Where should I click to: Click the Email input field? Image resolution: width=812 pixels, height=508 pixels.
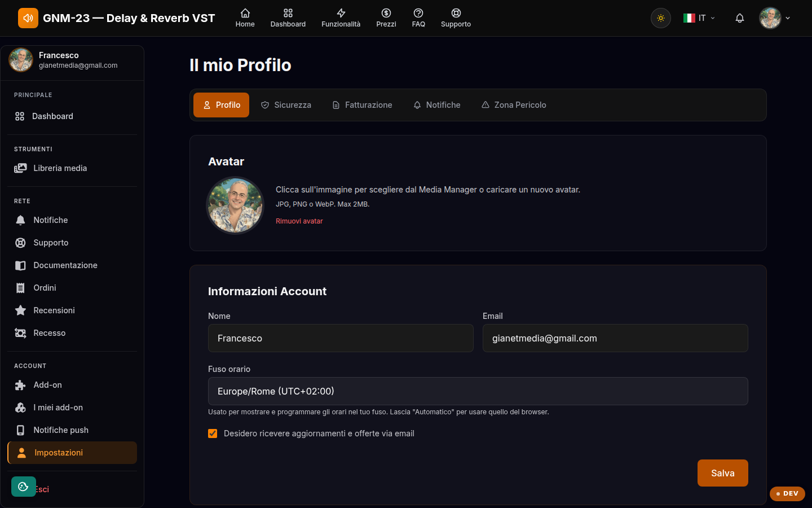(615, 338)
